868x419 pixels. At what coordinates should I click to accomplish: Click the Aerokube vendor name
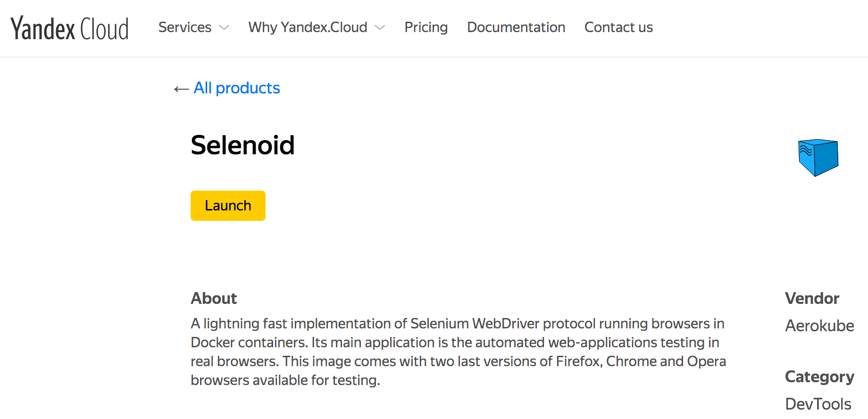click(819, 326)
